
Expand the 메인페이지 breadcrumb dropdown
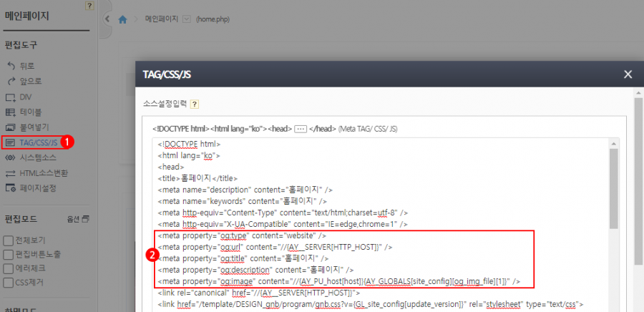187,19
